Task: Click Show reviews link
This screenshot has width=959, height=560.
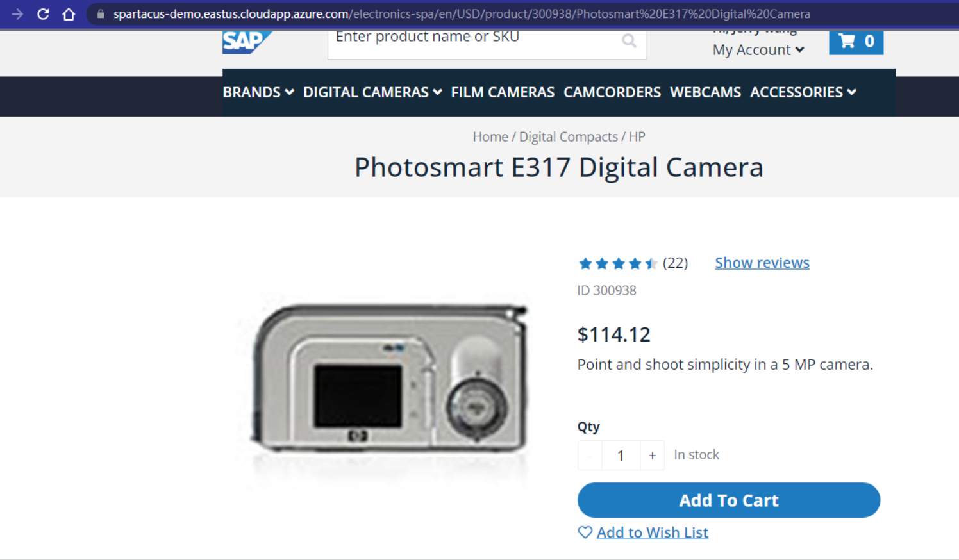Action: [762, 263]
